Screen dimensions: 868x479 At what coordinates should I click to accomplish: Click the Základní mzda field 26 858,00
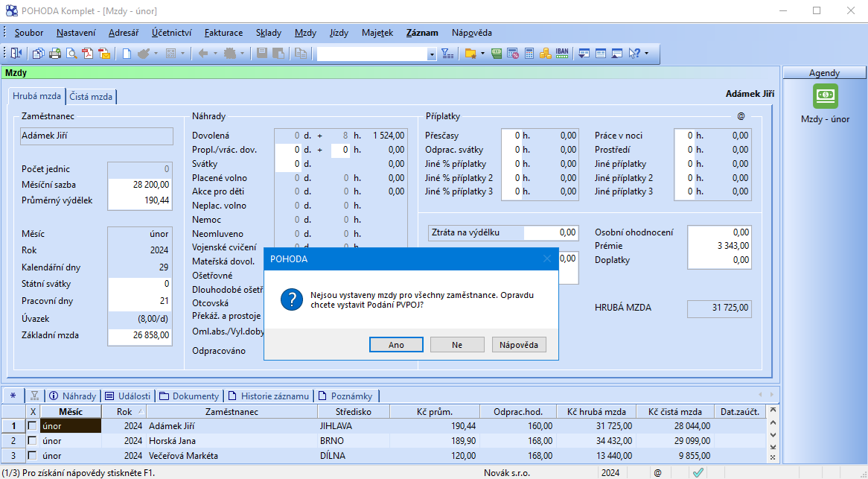click(140, 335)
